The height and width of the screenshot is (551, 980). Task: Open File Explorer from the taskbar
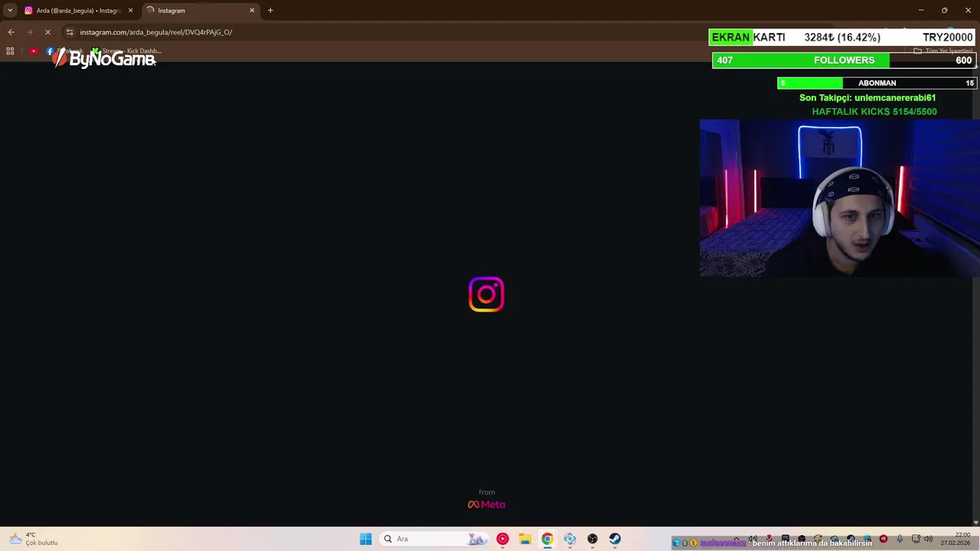524,539
